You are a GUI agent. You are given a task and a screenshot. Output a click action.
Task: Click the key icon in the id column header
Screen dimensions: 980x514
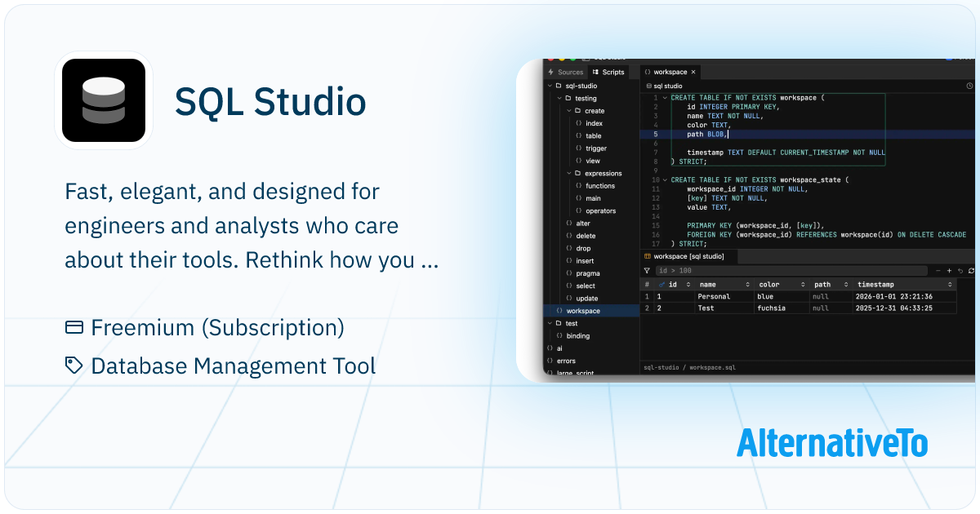coord(661,284)
